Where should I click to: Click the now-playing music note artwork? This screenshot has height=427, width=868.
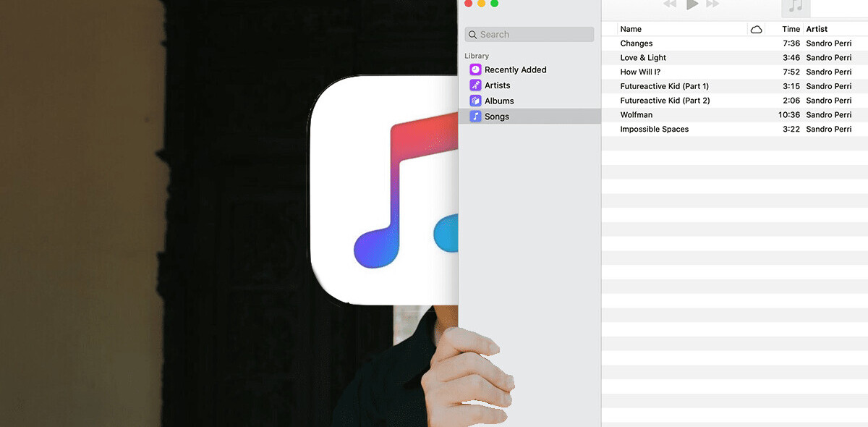tap(796, 7)
